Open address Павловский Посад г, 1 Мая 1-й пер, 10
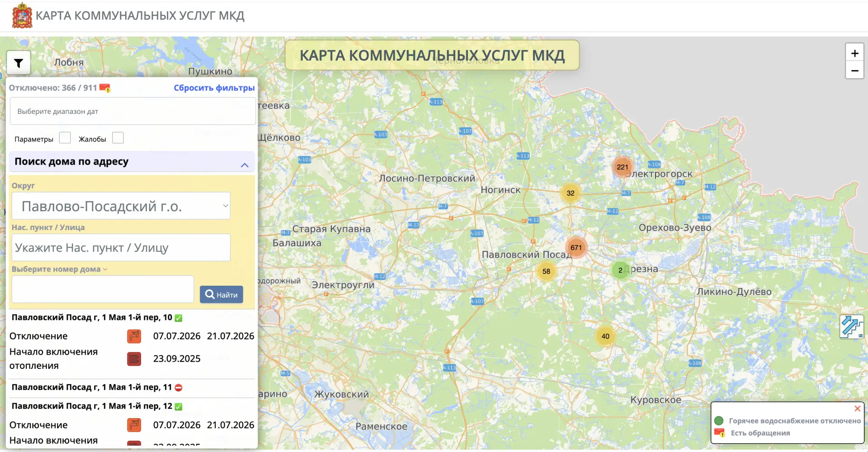 (92, 317)
